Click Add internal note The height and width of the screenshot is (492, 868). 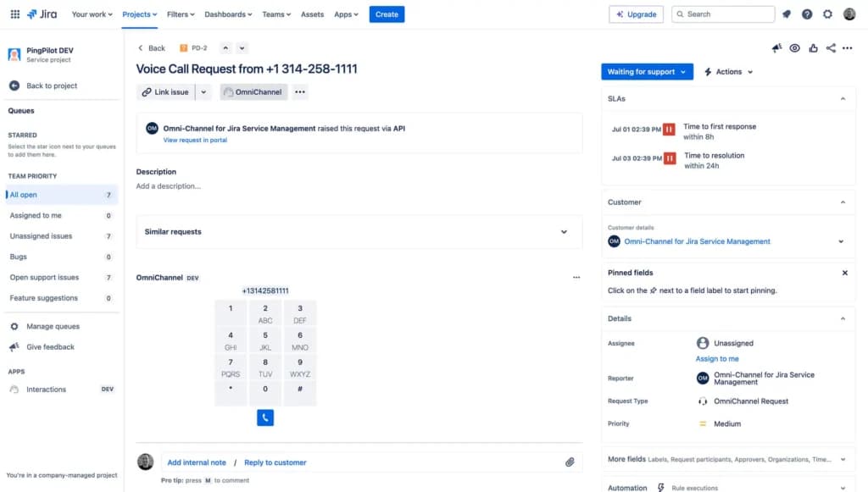pos(197,462)
